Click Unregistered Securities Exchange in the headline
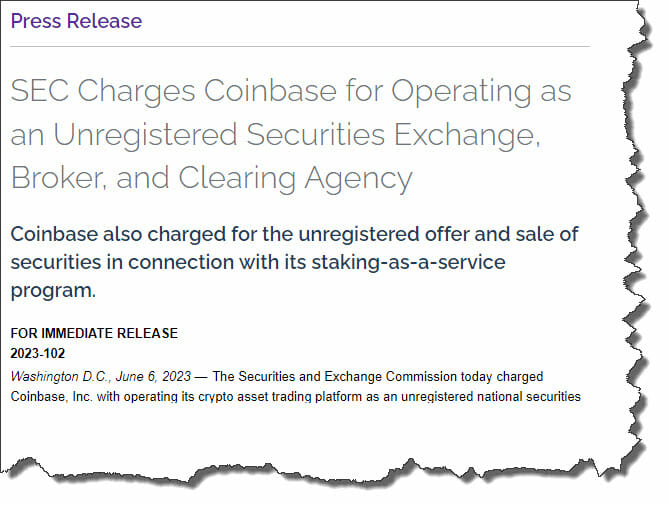Viewport: 668px width, 505px height. coord(297,136)
